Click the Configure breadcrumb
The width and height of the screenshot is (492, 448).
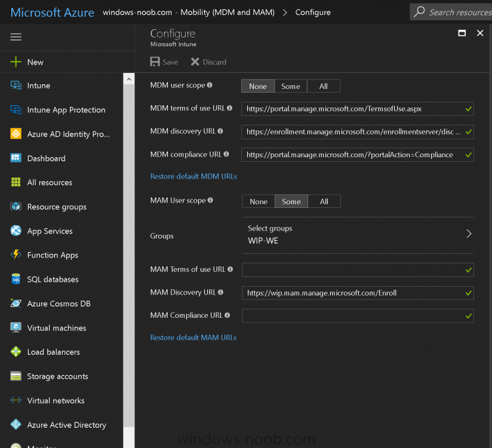pos(313,12)
